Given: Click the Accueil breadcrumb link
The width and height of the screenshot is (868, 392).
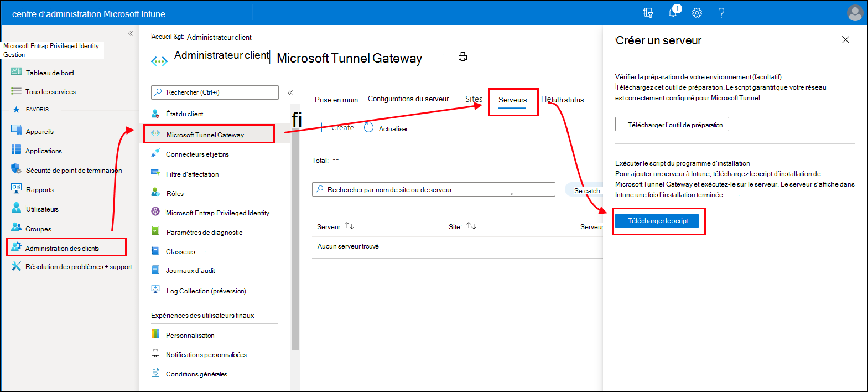Looking at the screenshot, I should tap(162, 37).
